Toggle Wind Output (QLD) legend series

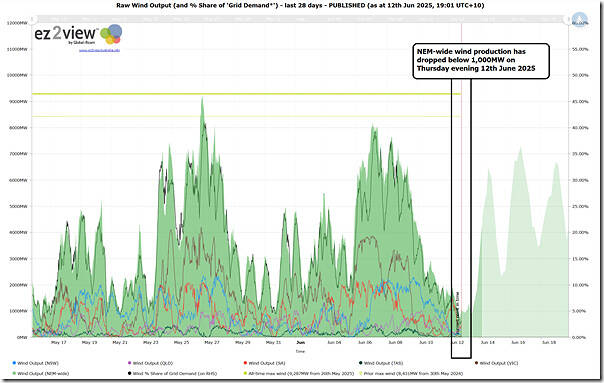(x=151, y=363)
